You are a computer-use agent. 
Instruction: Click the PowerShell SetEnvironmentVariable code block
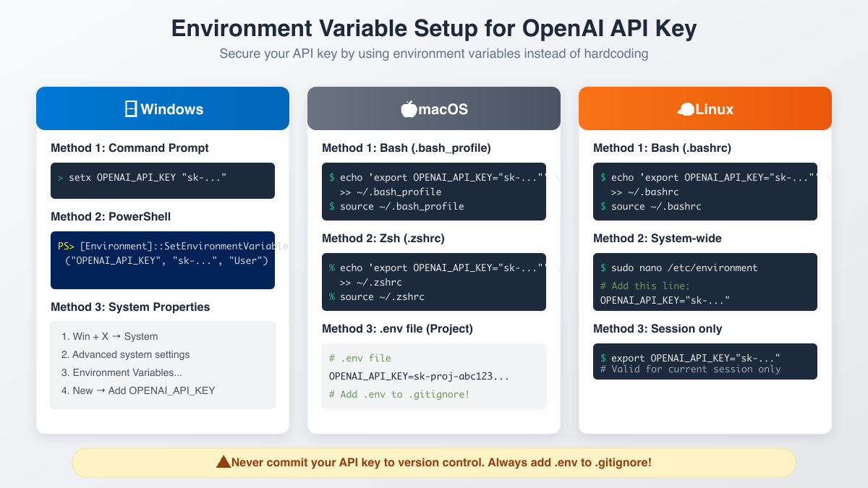pyautogui.click(x=163, y=260)
